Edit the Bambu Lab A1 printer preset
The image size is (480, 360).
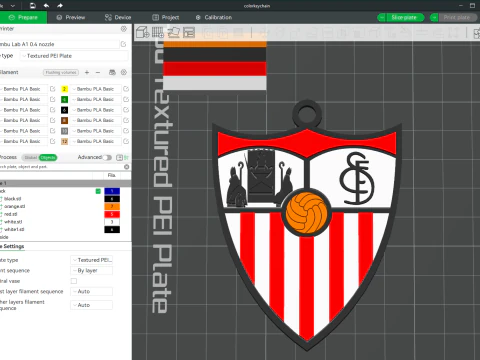click(x=123, y=44)
